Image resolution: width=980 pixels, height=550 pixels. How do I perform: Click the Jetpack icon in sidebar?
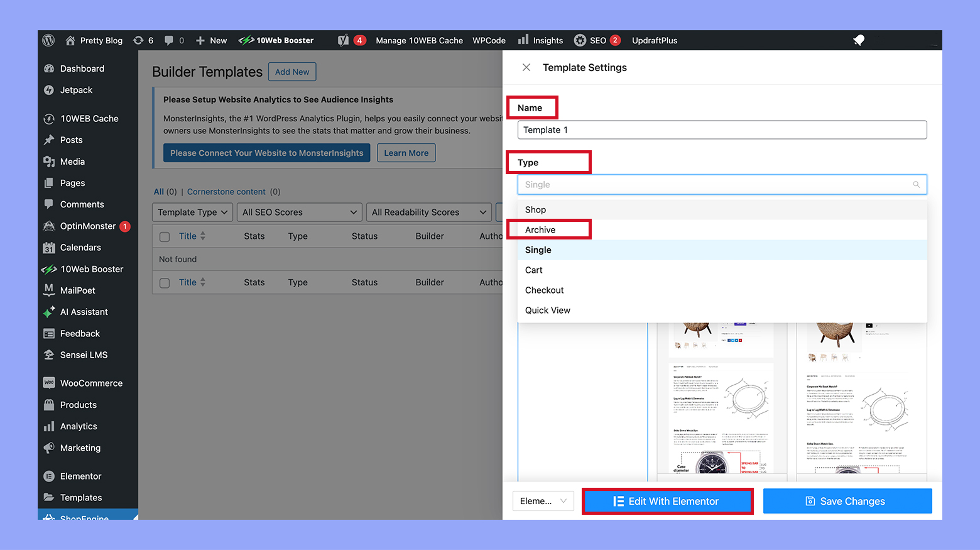[x=49, y=90]
